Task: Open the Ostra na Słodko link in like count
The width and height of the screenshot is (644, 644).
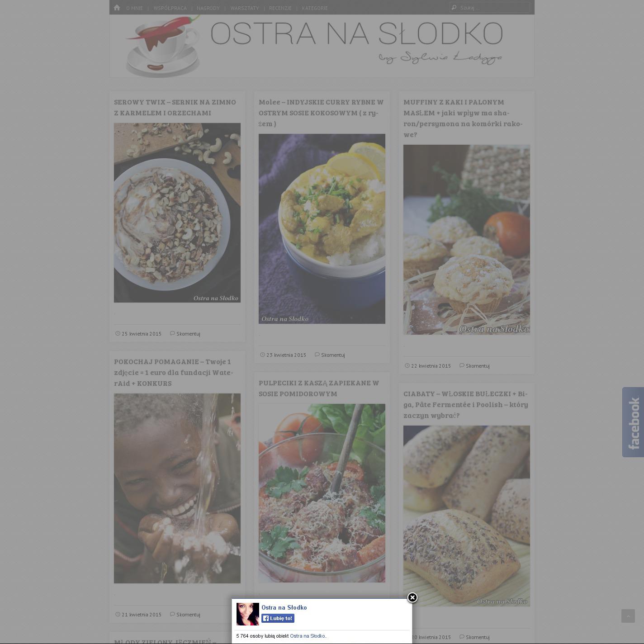Action: tap(308, 636)
